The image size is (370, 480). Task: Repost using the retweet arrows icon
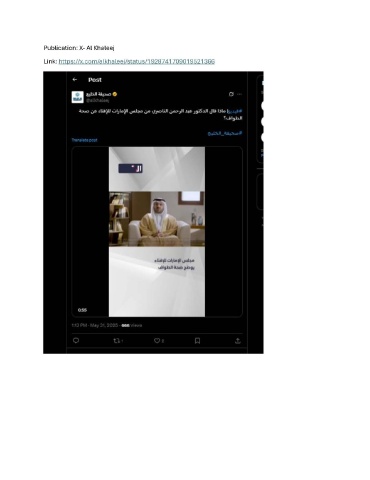[x=117, y=341]
